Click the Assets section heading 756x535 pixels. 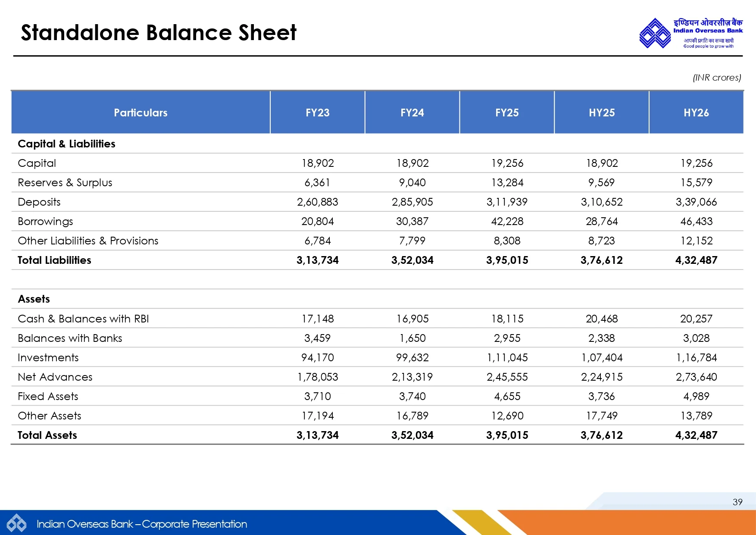point(34,299)
